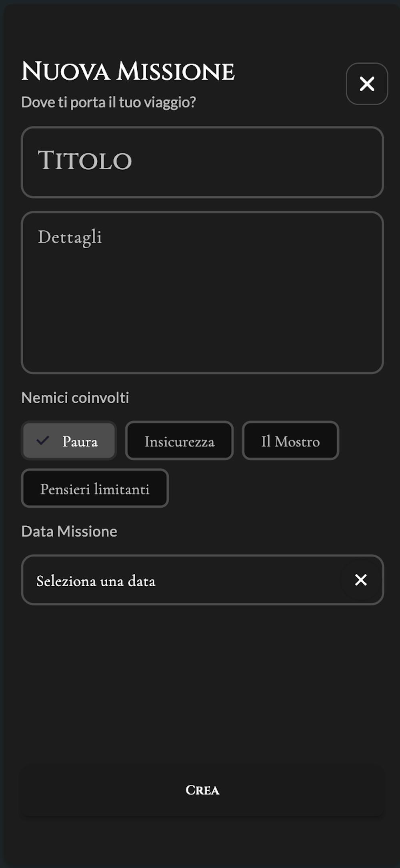Image resolution: width=400 pixels, height=868 pixels.
Task: Click the checkmark icon on the Paura chip
Action: (43, 440)
